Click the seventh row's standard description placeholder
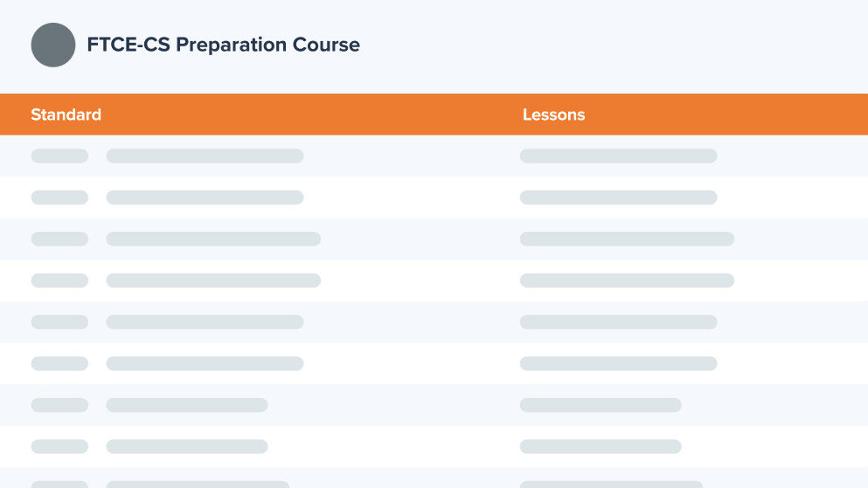 [x=187, y=405]
